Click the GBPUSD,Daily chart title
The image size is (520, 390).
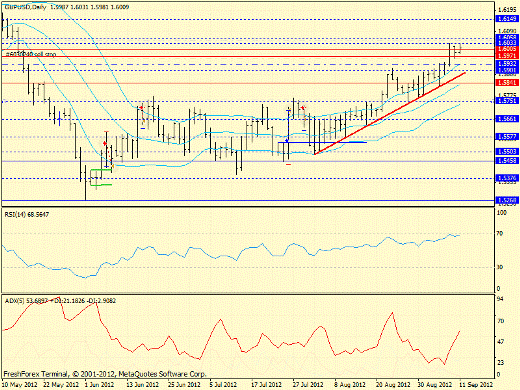tap(26, 7)
